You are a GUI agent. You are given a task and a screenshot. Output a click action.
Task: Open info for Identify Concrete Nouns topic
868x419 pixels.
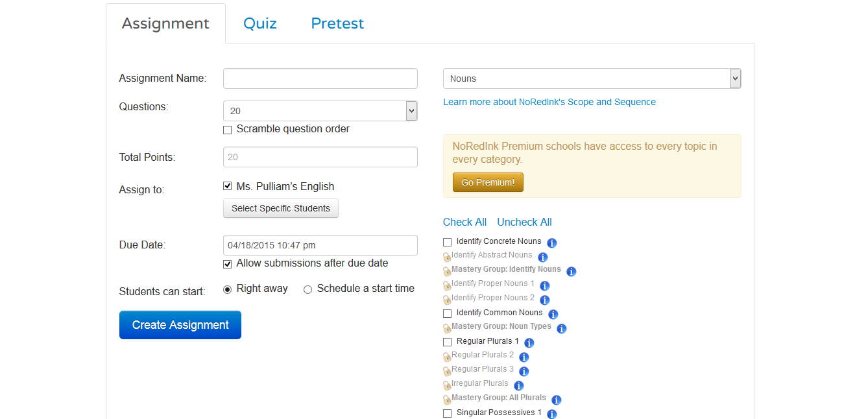(551, 243)
